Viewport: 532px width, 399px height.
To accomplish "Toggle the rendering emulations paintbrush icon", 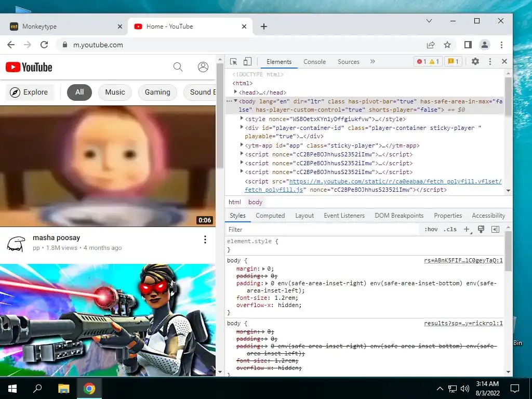I will click(x=481, y=229).
